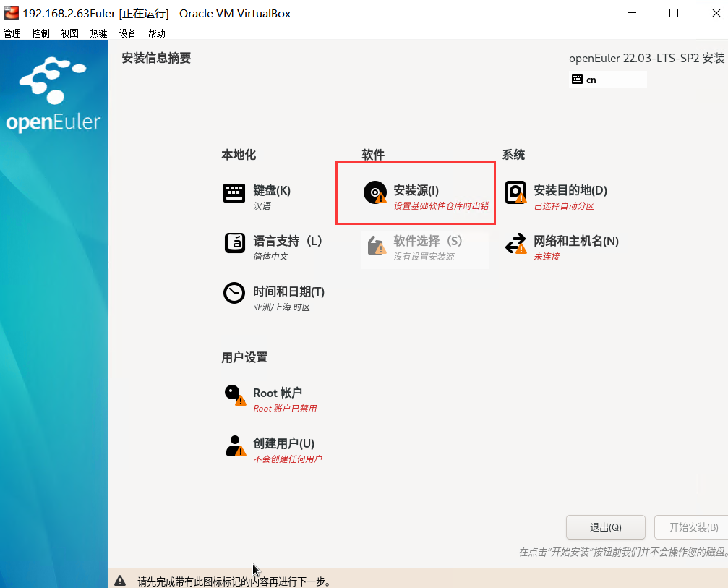Click the VirtualBox icon in the title bar
728x588 pixels.
pyautogui.click(x=11, y=13)
